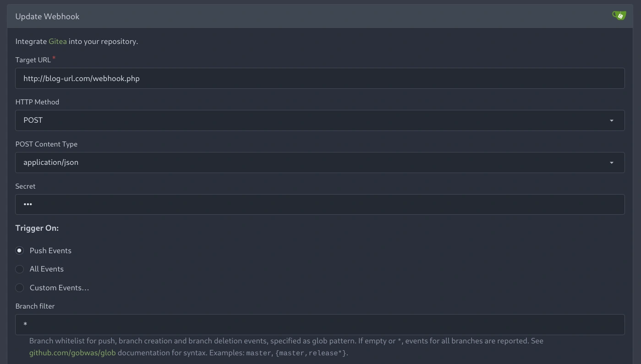Click the Update Webhook header title
The image size is (641, 364).
47,16
